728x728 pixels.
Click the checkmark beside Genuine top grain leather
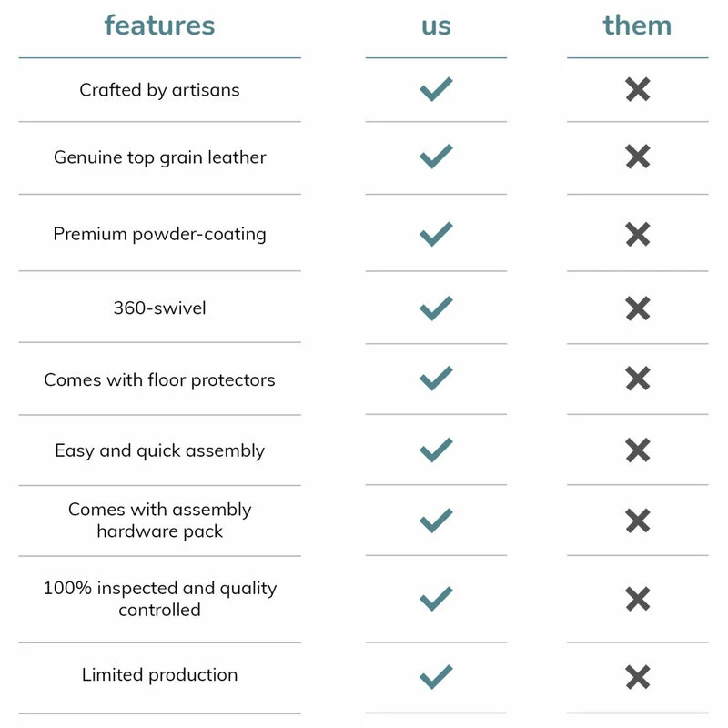pyautogui.click(x=436, y=157)
